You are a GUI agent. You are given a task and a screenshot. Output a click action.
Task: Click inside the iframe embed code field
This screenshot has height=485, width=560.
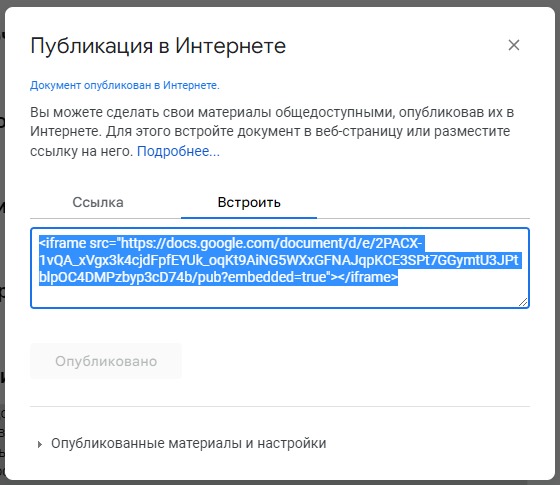[x=280, y=268]
